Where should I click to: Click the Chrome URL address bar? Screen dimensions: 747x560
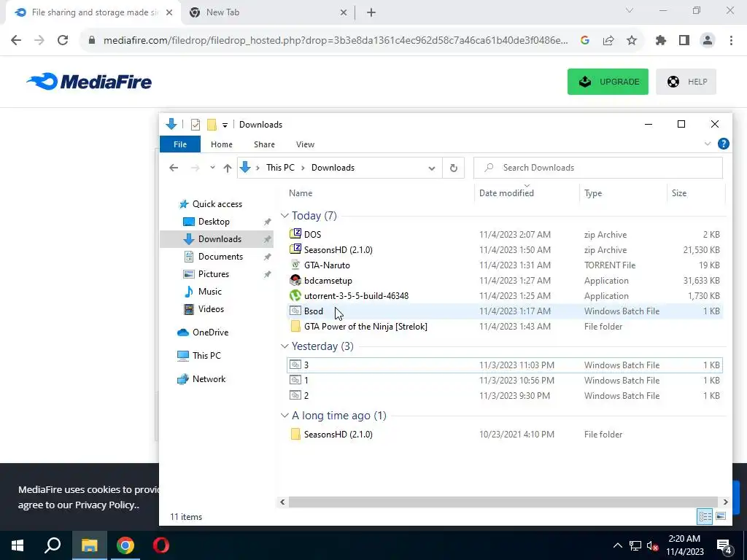point(336,41)
